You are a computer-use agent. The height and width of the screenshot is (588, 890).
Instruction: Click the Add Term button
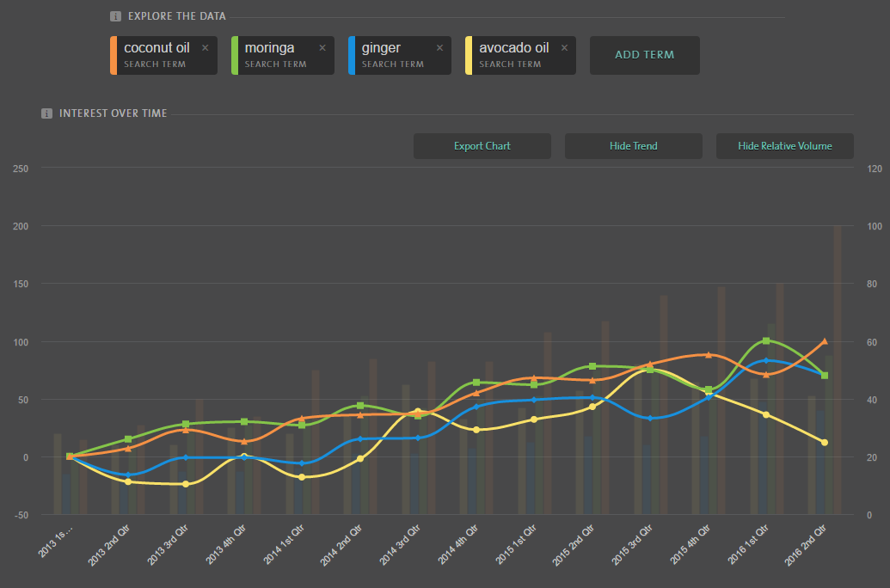[x=644, y=55]
